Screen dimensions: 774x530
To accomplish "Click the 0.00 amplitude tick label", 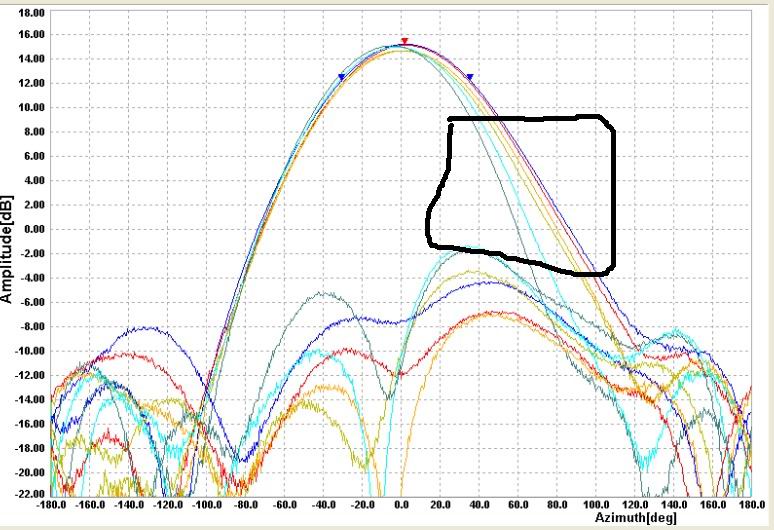I will [34, 229].
